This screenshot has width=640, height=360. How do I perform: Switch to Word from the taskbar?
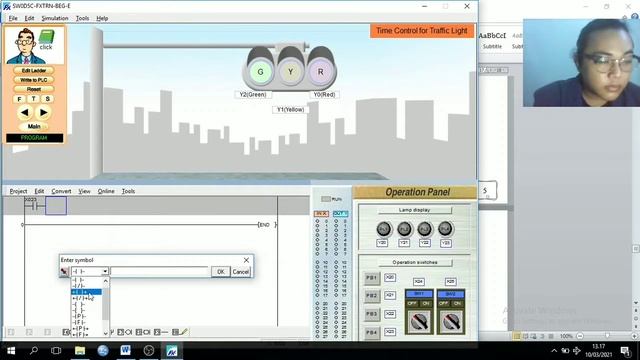pos(125,351)
